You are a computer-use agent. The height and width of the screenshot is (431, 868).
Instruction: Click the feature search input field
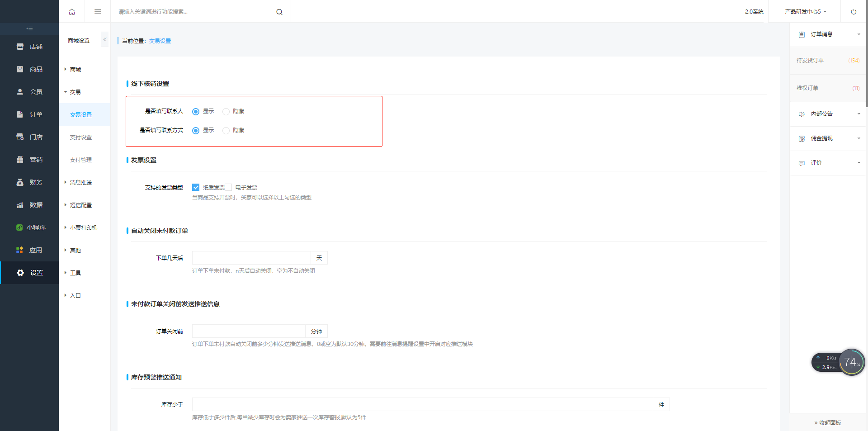[194, 12]
